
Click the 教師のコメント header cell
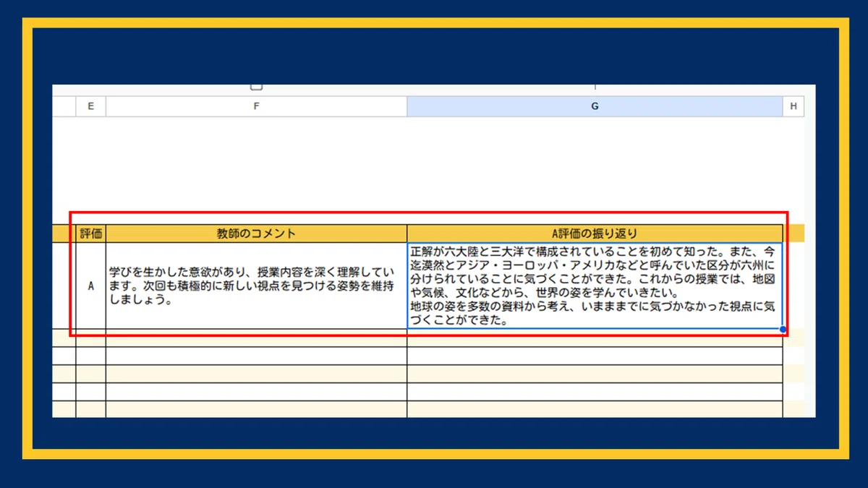(x=256, y=234)
